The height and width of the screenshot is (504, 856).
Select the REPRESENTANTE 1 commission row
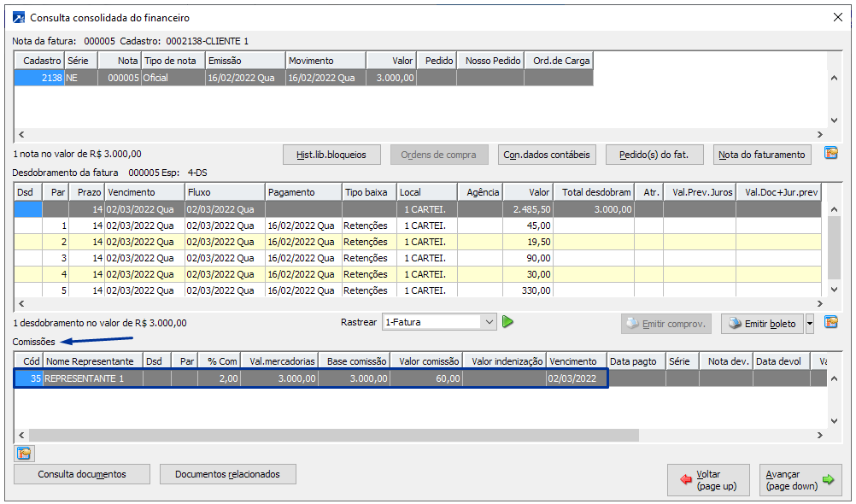coord(94,378)
